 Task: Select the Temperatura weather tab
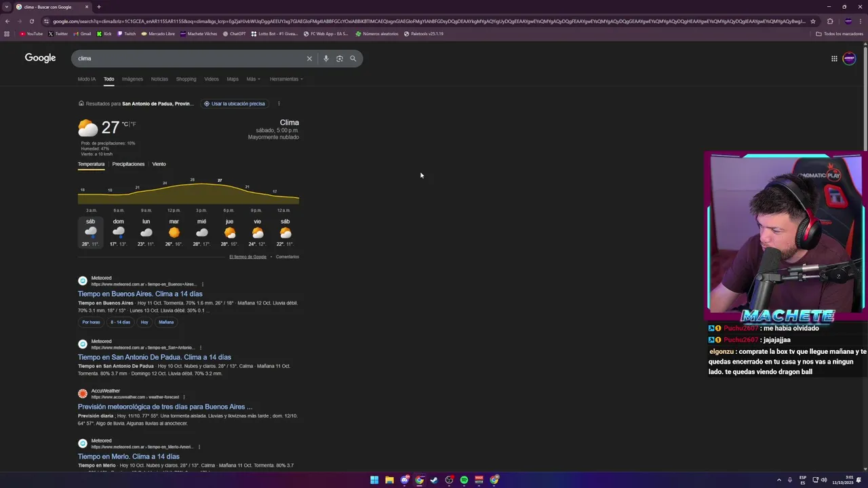coord(91,164)
